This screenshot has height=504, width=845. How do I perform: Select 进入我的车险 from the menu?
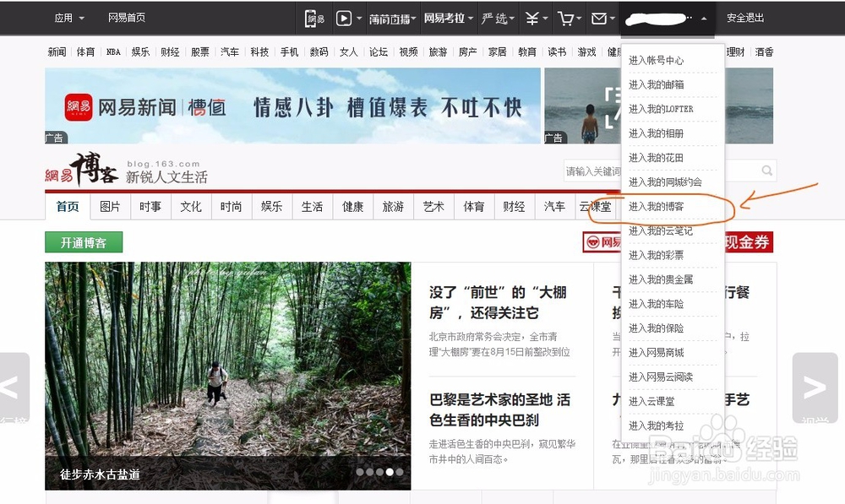pos(656,304)
